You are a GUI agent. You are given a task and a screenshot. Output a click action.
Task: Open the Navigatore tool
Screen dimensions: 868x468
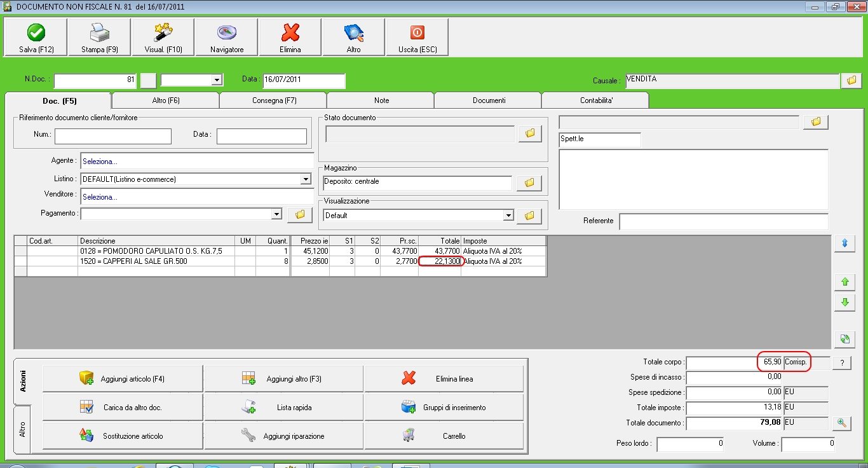(227, 33)
